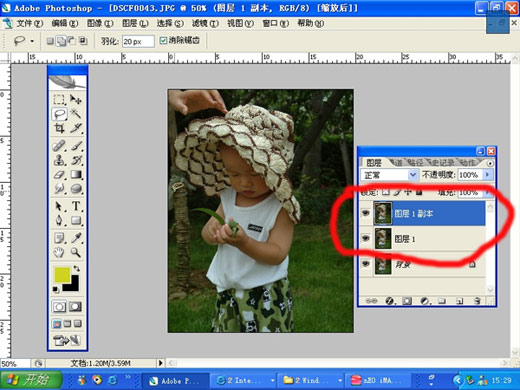The image size is (520, 390).
Task: Select the Rectangle shape tool
Action: [76, 220]
